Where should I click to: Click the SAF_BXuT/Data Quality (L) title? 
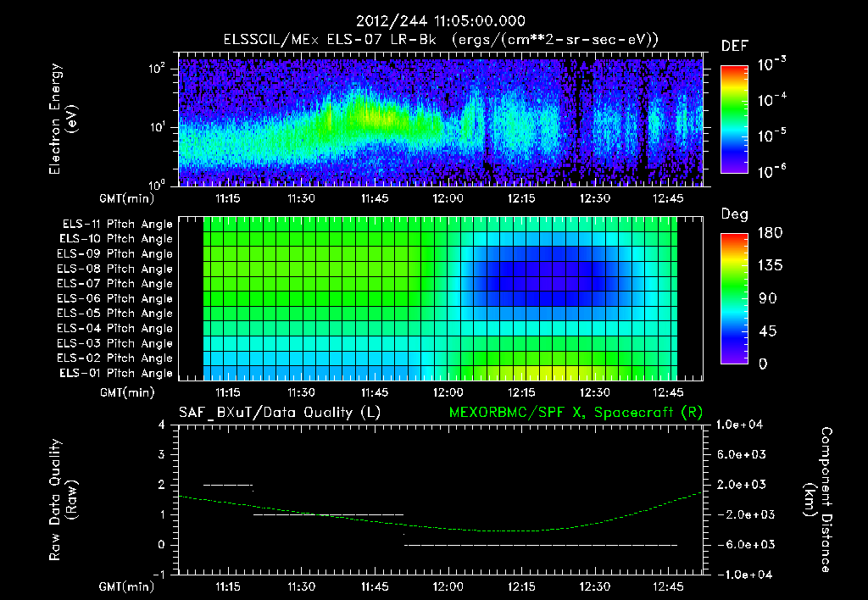pos(280,413)
